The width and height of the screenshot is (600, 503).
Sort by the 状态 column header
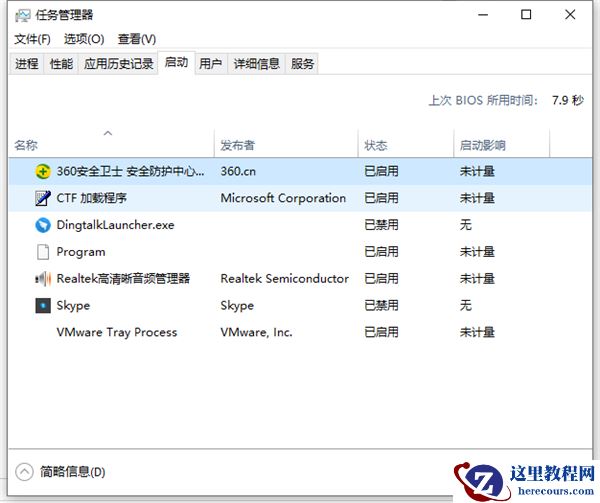click(406, 143)
